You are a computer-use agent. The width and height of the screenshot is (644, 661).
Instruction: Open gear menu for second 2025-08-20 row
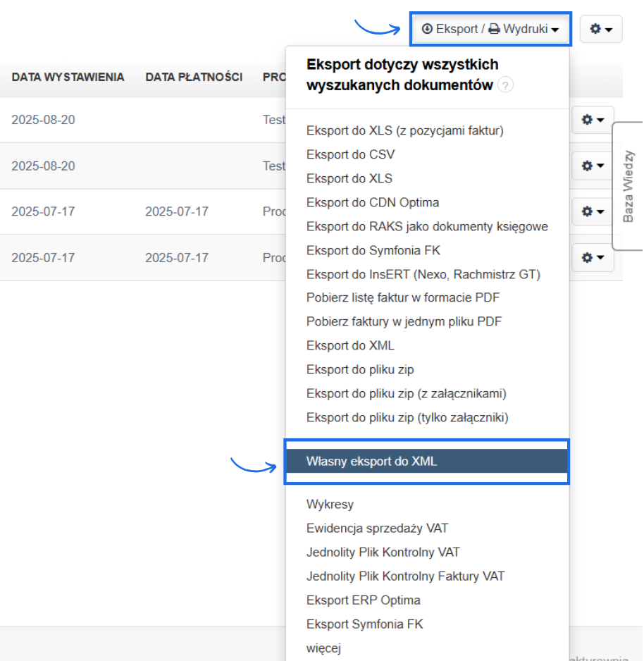[x=593, y=166]
